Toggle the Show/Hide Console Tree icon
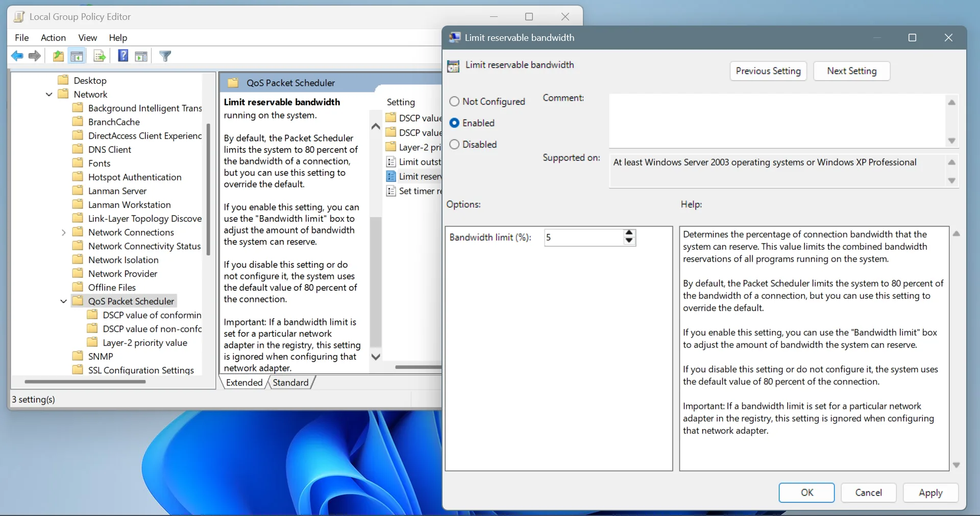 [x=77, y=56]
